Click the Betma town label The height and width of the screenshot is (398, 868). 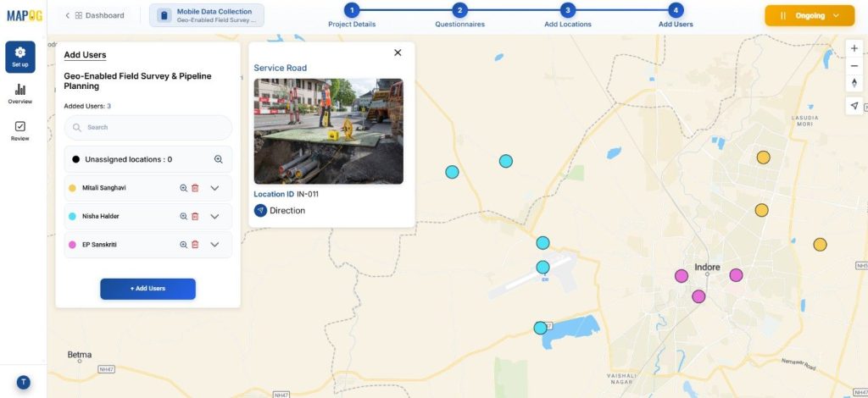tap(80, 355)
